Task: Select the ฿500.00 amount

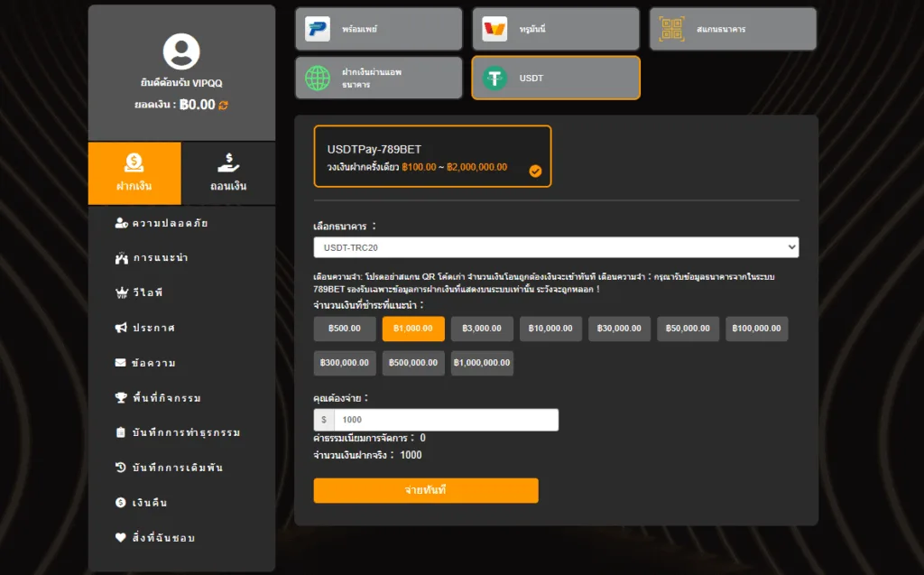Action: point(345,329)
